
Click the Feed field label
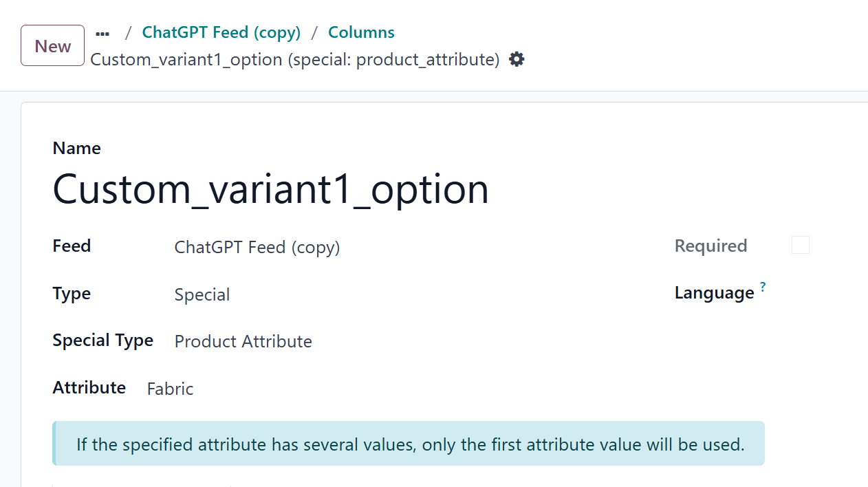tap(72, 246)
